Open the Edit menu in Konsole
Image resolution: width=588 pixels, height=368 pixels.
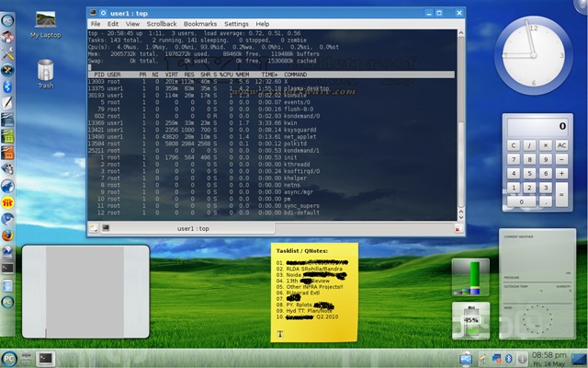click(113, 24)
